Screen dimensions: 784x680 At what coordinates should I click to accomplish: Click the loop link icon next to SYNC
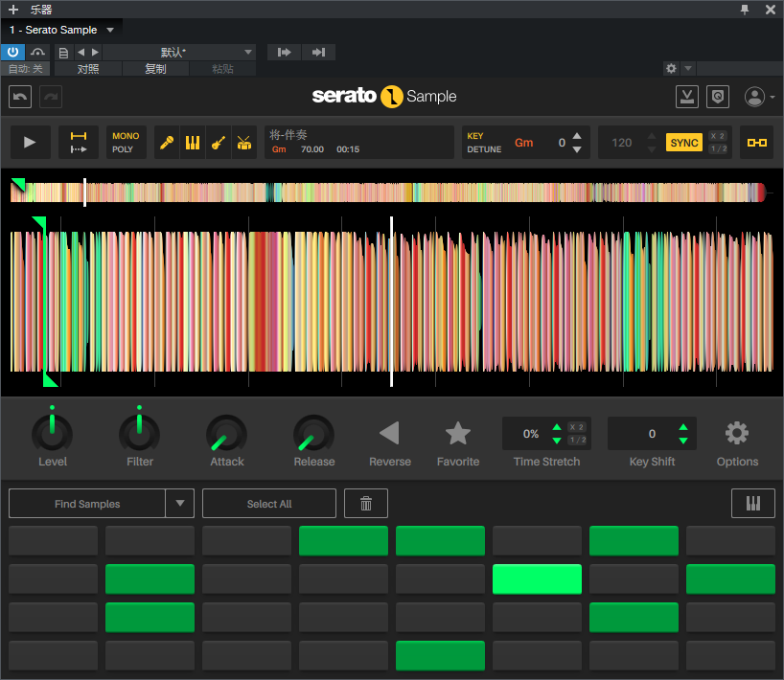756,143
